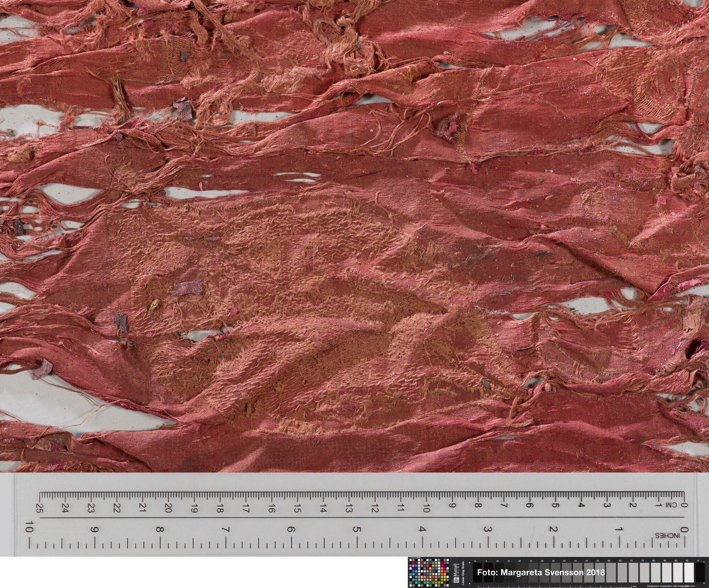The height and width of the screenshot is (588, 709).
Task: Click the white 95 gray scale patch
Action: [689, 572]
